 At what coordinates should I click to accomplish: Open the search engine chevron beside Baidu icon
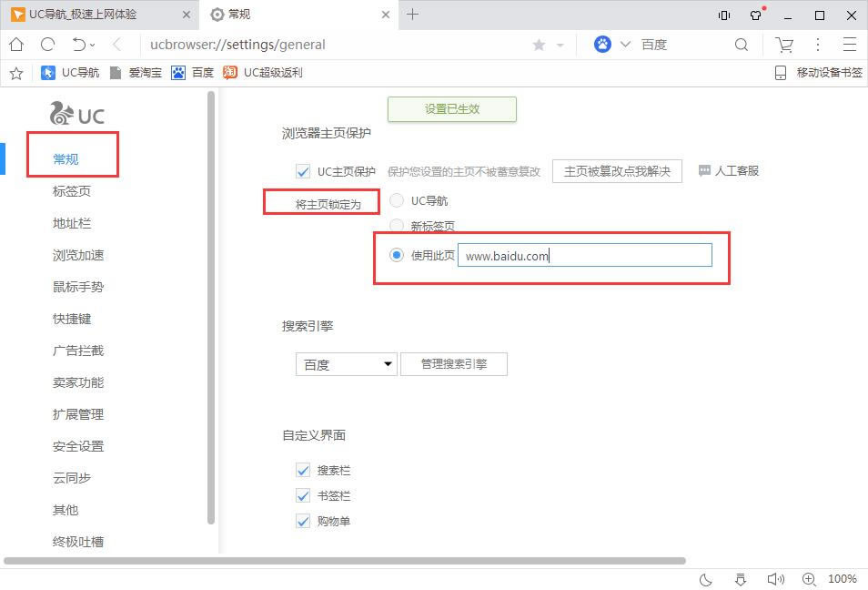[625, 45]
